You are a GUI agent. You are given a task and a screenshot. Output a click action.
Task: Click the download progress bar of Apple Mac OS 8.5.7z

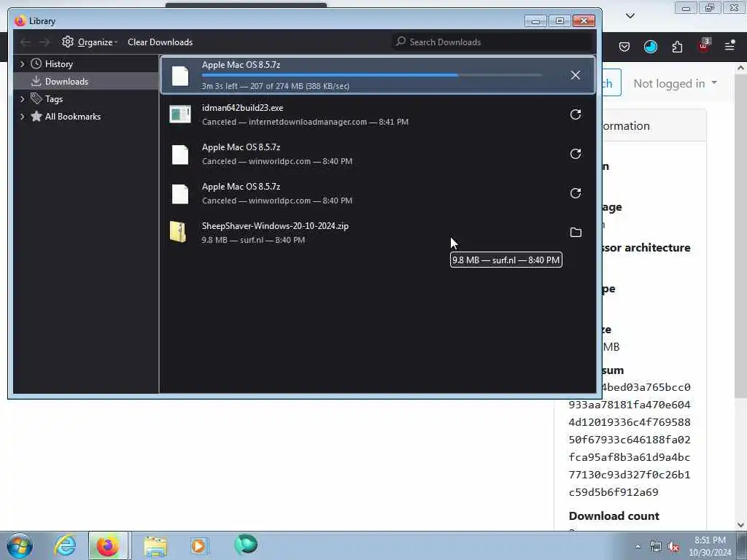coord(371,75)
